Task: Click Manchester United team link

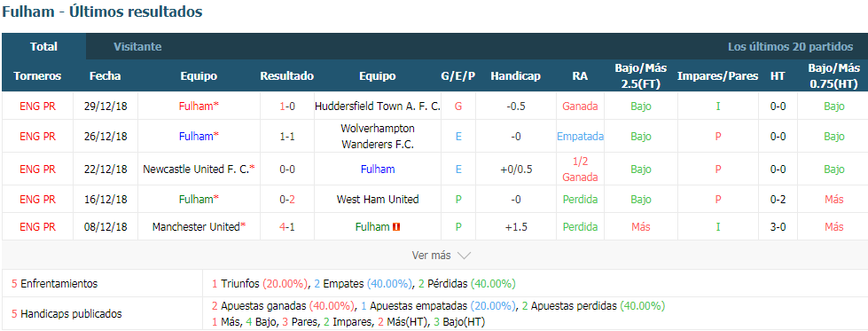Action: point(196,227)
